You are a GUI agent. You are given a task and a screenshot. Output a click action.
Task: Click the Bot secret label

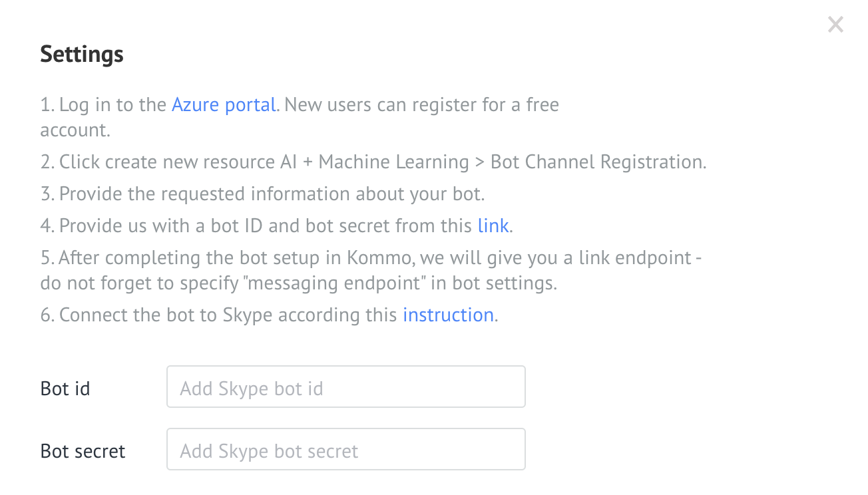(83, 451)
